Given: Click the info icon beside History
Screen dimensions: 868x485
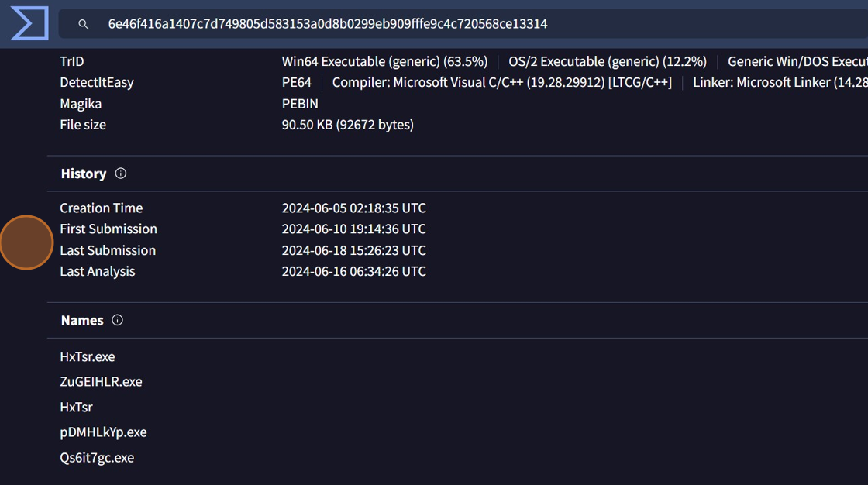Looking at the screenshot, I should tap(120, 174).
